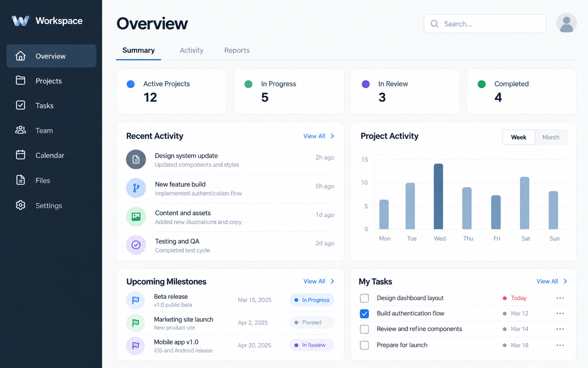The height and width of the screenshot is (368, 588).
Task: Click the Workspace logo icon
Action: click(x=20, y=21)
